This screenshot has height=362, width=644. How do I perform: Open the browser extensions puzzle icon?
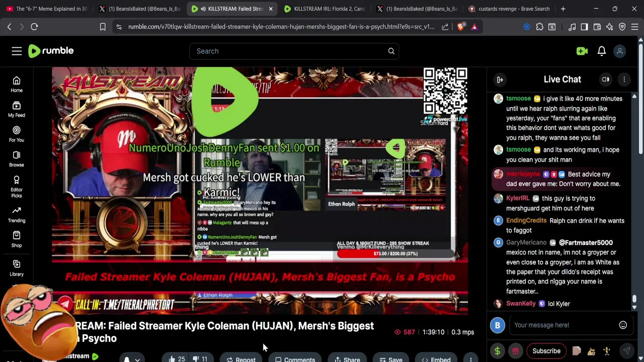coord(539,27)
